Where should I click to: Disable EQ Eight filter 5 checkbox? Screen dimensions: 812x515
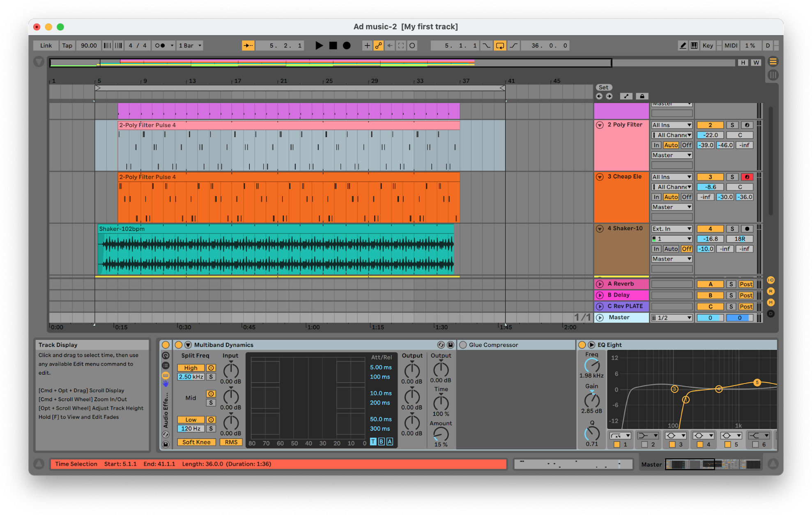pos(727,444)
